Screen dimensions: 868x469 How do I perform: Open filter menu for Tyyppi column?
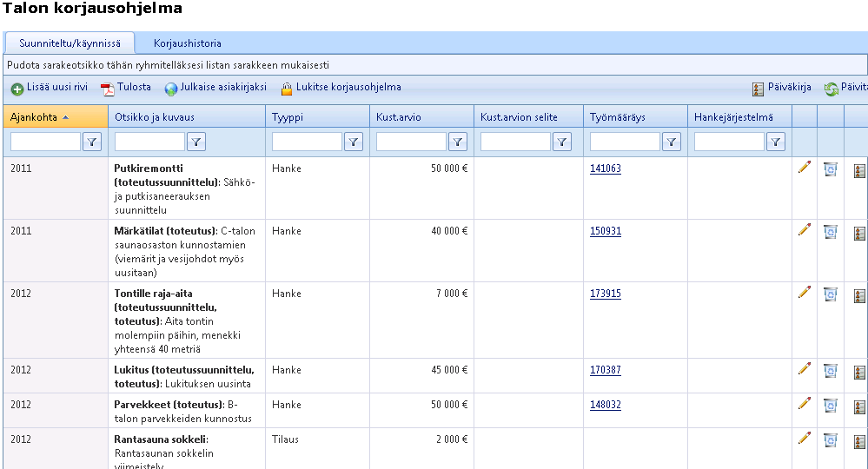[353, 142]
